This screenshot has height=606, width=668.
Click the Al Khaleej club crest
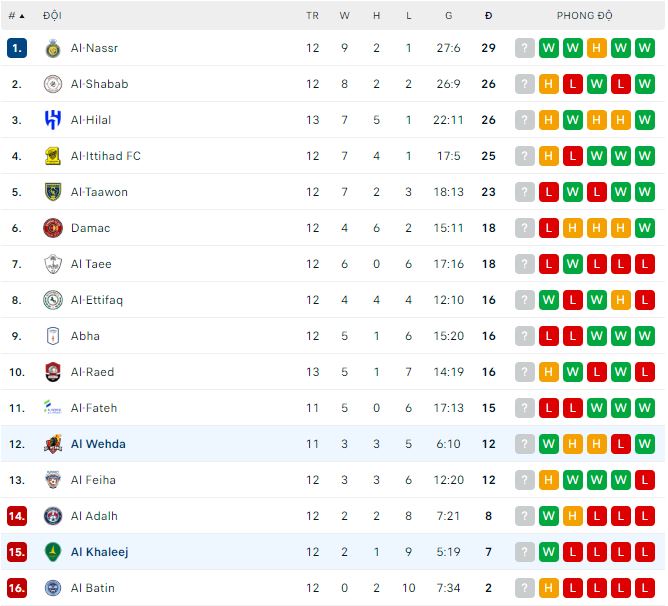pos(53,552)
